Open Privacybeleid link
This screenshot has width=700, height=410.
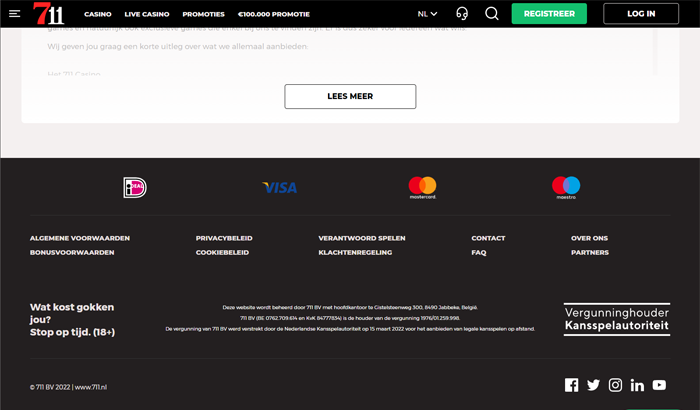[224, 238]
